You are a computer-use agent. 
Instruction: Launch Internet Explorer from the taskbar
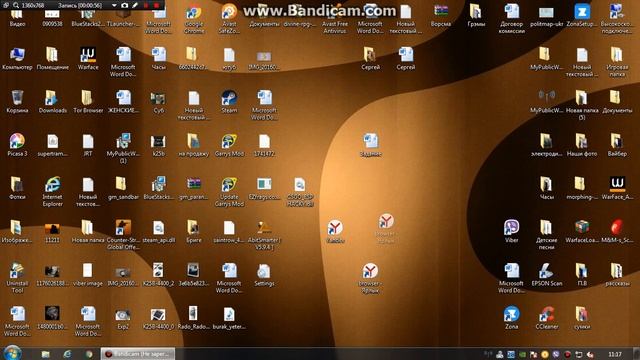67,354
